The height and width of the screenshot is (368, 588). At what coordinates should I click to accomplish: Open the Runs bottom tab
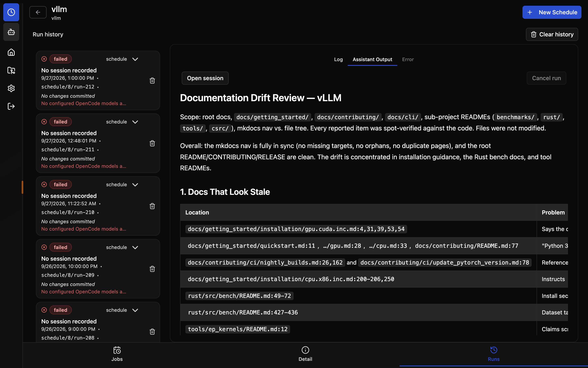coord(493,354)
